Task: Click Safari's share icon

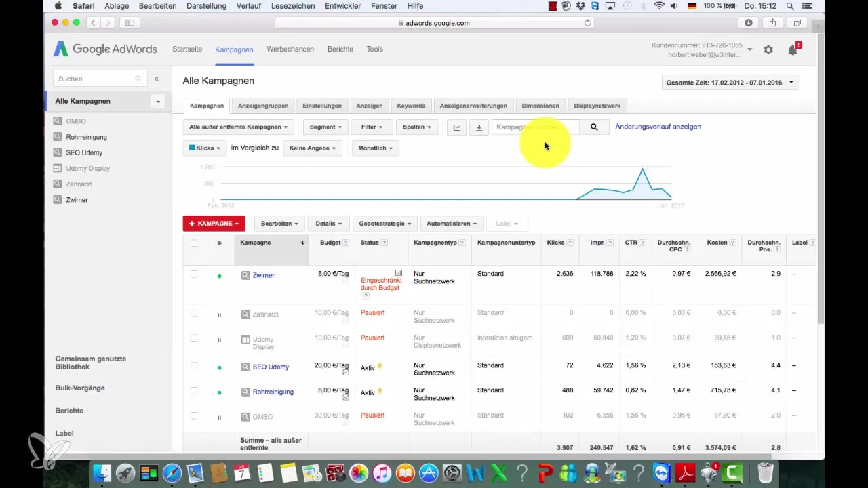Action: pos(772,22)
